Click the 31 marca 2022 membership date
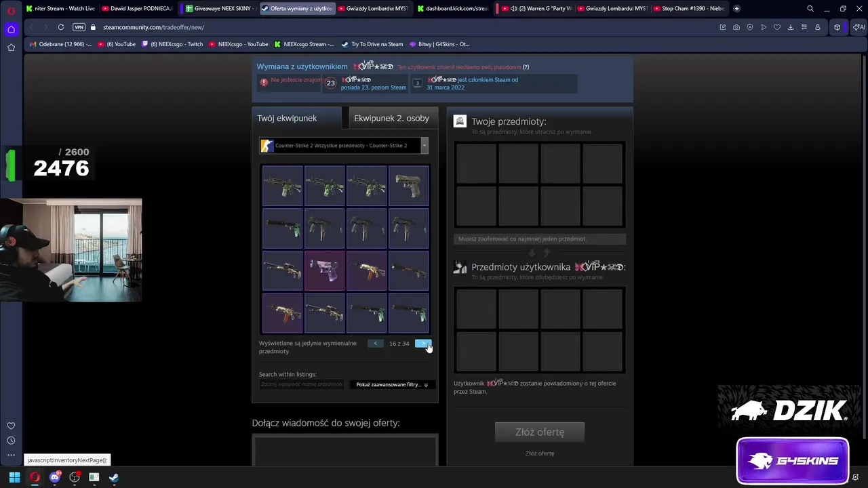Viewport: 868px width, 488px height. pos(446,87)
